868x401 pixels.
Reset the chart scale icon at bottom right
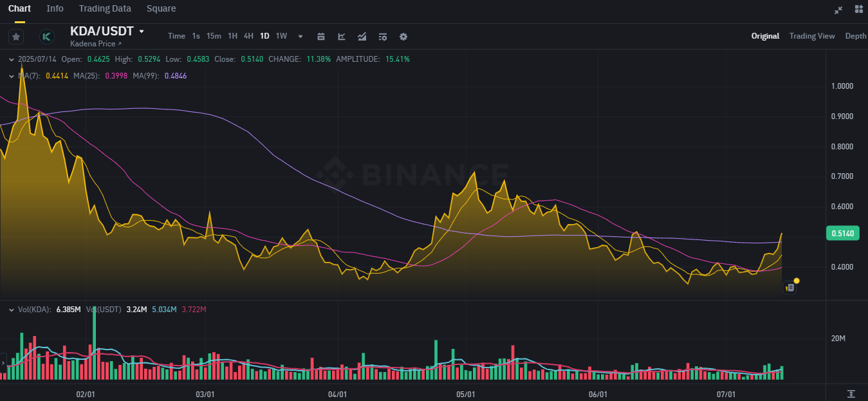tap(851, 393)
